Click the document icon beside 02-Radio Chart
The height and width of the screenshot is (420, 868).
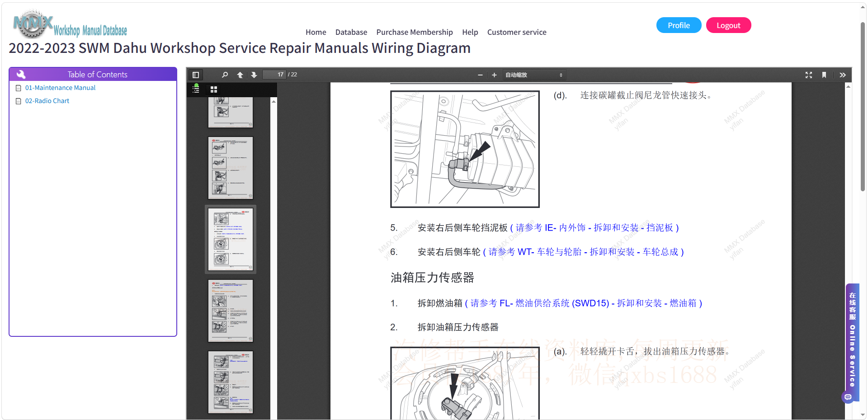[19, 101]
